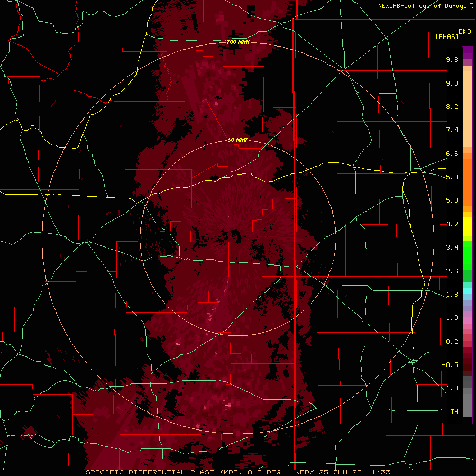Click the -1.3 value on the color scale

tap(450, 388)
